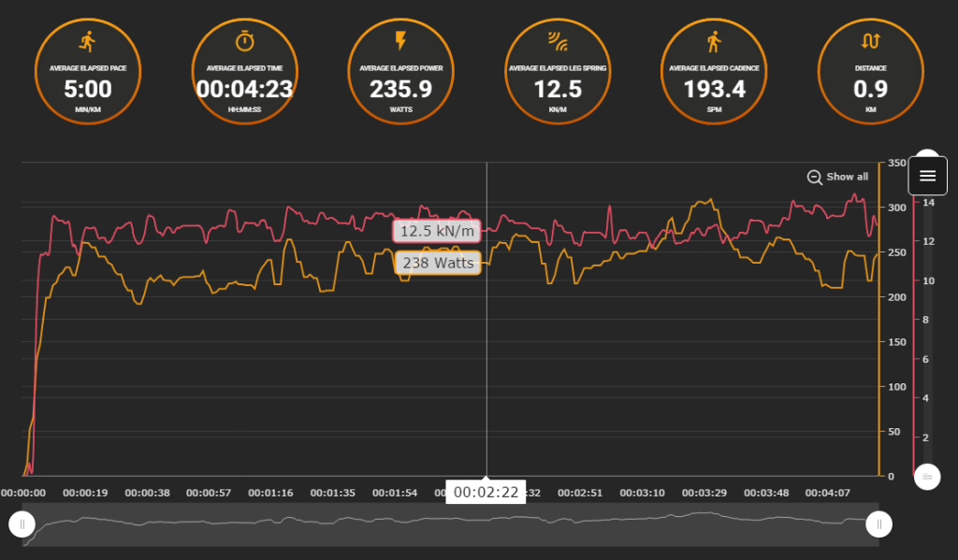Select the Average Elapsed Pace 5:00 gauge
This screenshot has height=560, width=958.
88,71
